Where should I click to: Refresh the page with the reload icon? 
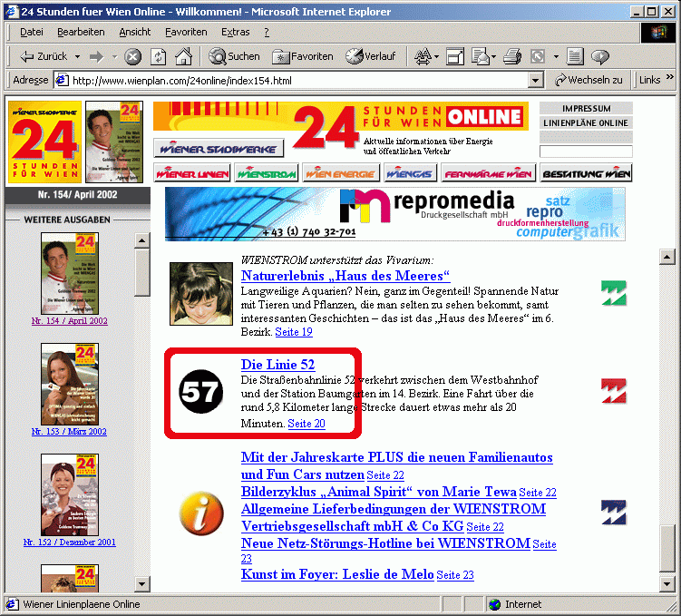pyautogui.click(x=159, y=56)
